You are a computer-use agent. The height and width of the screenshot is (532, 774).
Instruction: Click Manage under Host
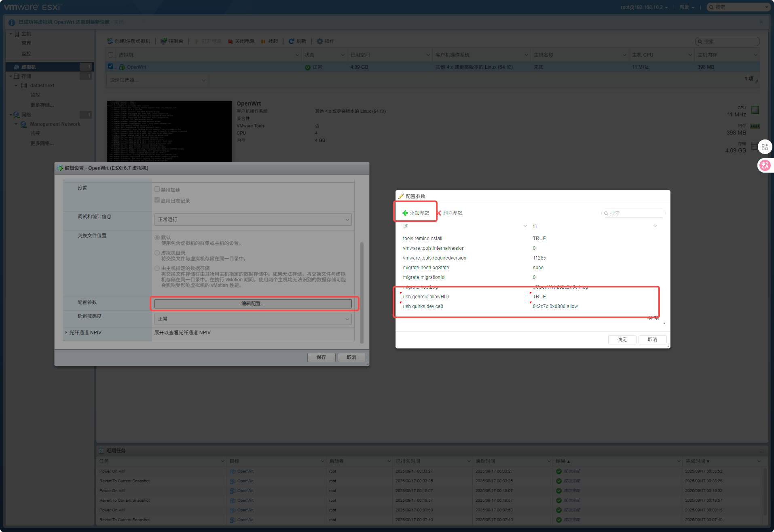(26, 43)
